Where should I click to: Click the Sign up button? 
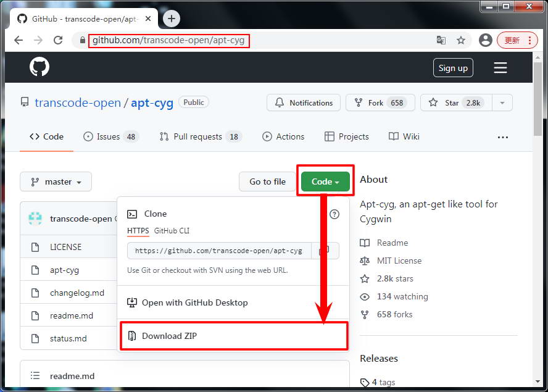point(453,68)
